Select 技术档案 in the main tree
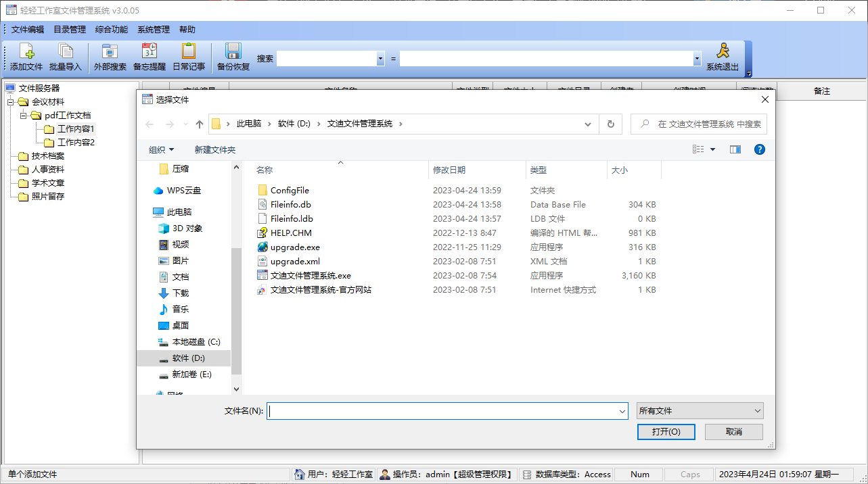The width and height of the screenshot is (868, 484). pyautogui.click(x=48, y=156)
